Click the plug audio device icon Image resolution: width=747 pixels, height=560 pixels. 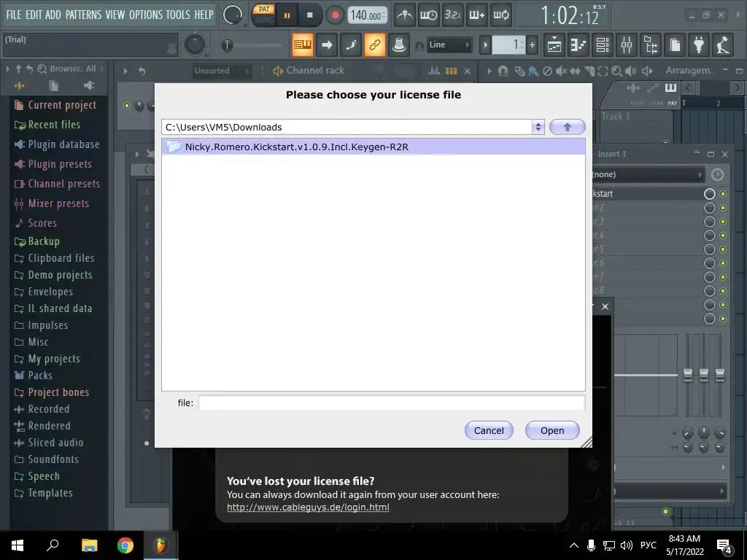[x=699, y=45]
